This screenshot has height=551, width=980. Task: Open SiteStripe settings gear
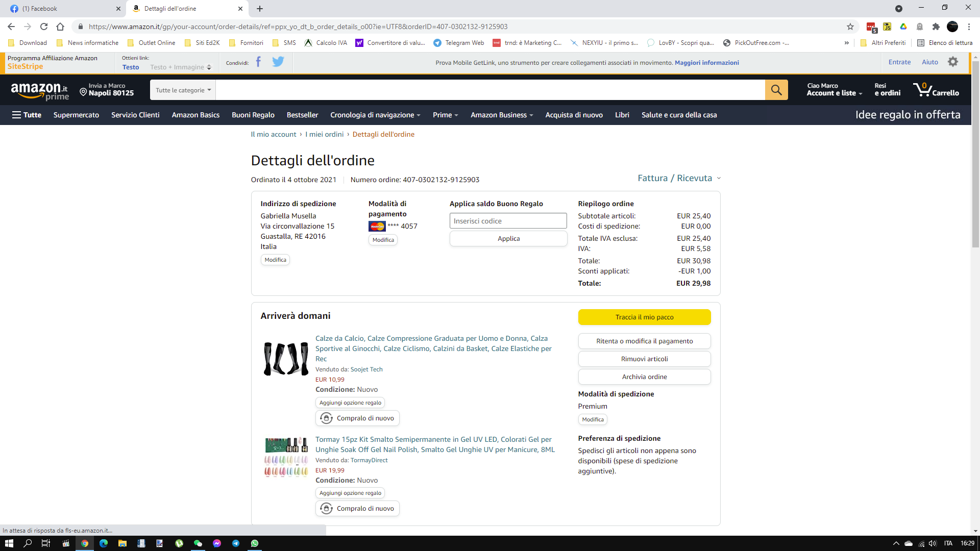tap(952, 62)
